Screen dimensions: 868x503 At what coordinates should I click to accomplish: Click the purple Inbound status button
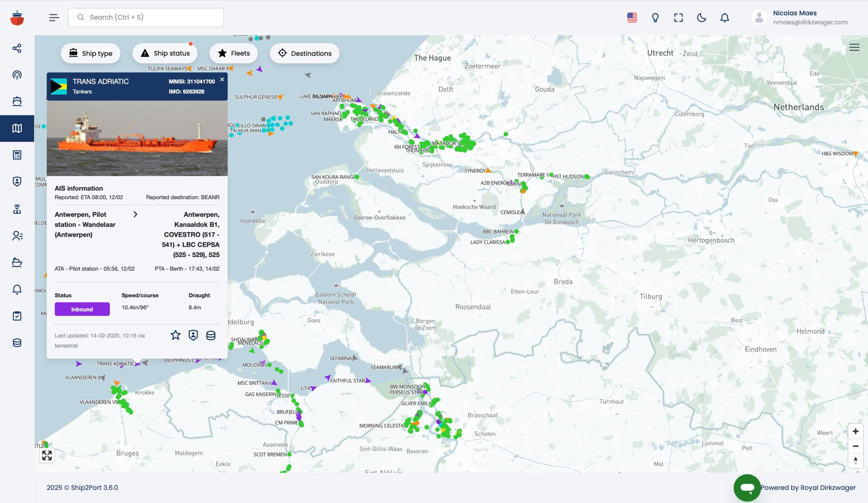click(82, 309)
